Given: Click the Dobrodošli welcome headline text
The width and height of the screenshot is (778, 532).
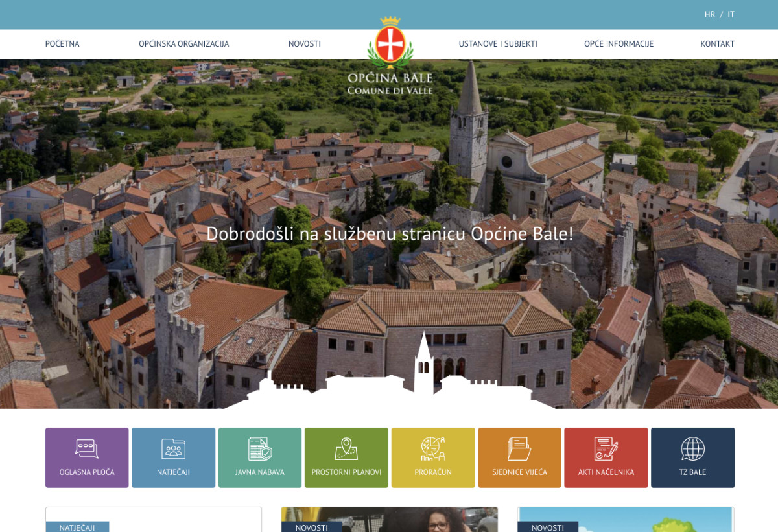Looking at the screenshot, I should [x=390, y=234].
